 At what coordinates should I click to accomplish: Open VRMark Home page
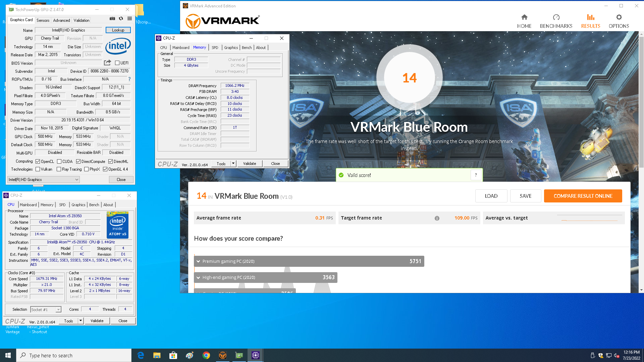click(524, 21)
